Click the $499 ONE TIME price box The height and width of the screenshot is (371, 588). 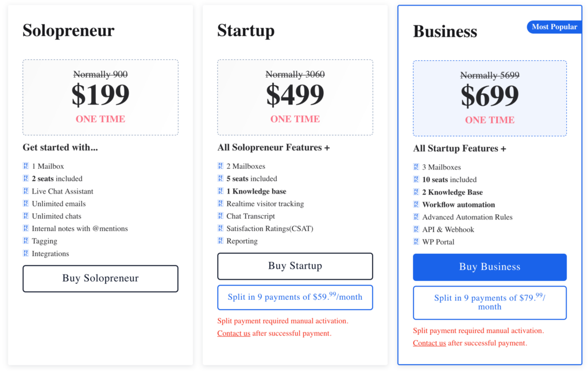[295, 96]
